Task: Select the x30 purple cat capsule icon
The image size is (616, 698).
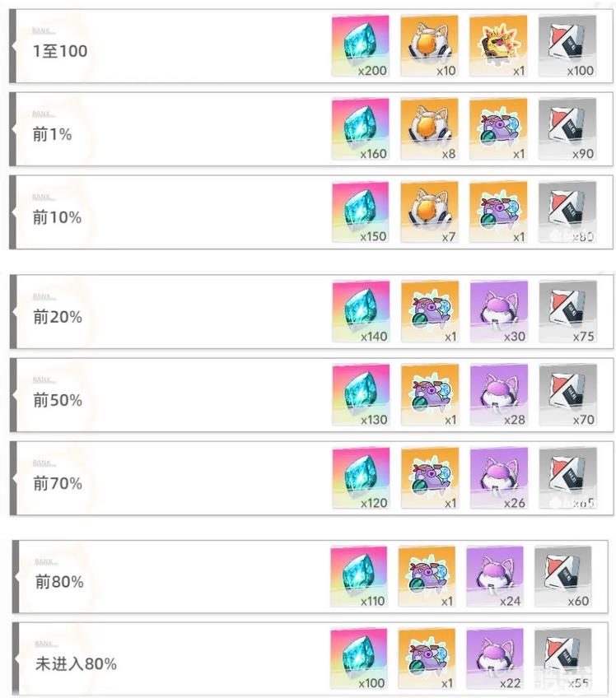Action: [x=499, y=312]
